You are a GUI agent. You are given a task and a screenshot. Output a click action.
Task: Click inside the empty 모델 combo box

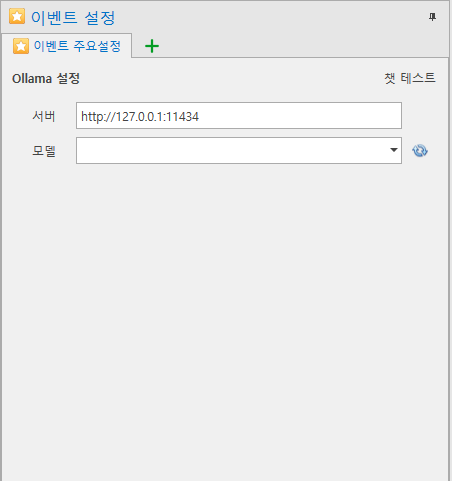tap(232, 150)
